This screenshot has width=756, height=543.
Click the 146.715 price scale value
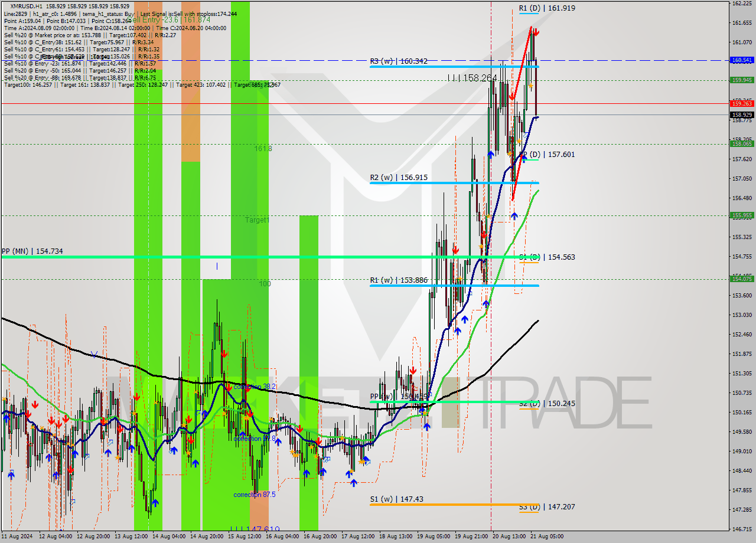click(742, 529)
